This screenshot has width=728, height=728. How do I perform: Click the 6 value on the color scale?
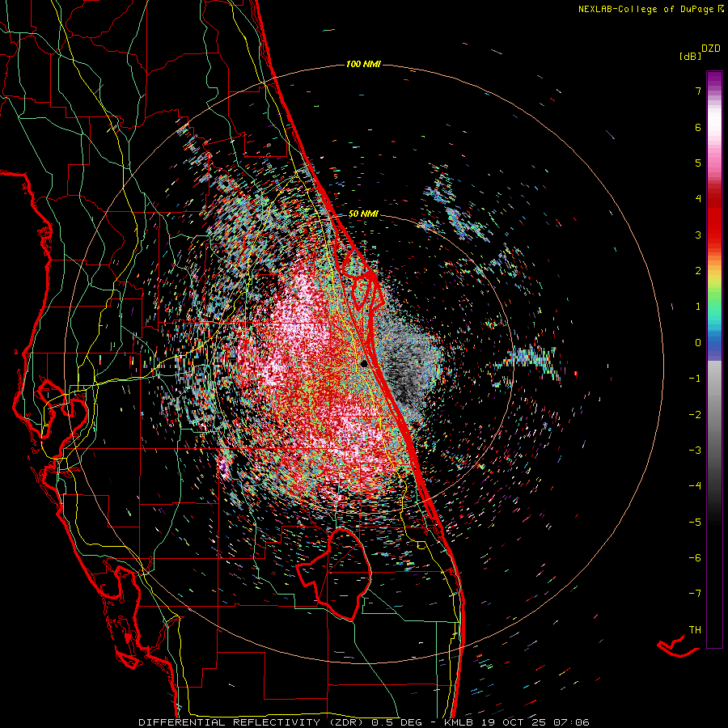[x=698, y=127]
